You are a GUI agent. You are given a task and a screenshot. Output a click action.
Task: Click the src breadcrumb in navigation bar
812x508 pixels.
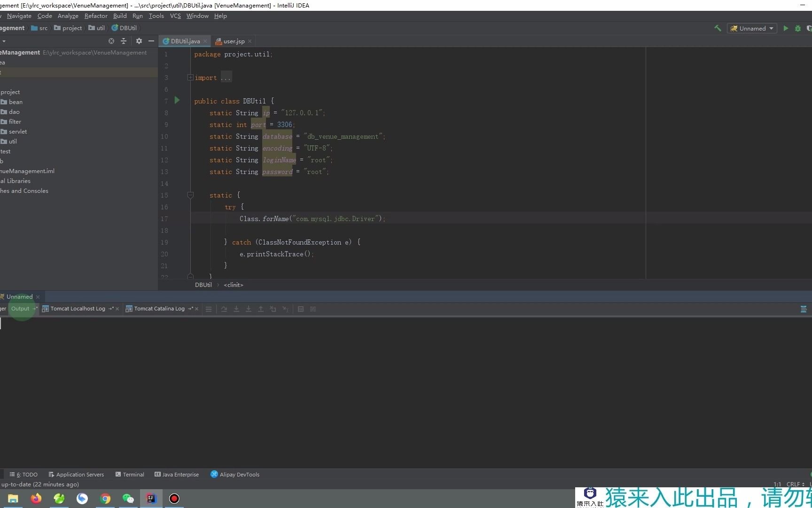pos(39,28)
